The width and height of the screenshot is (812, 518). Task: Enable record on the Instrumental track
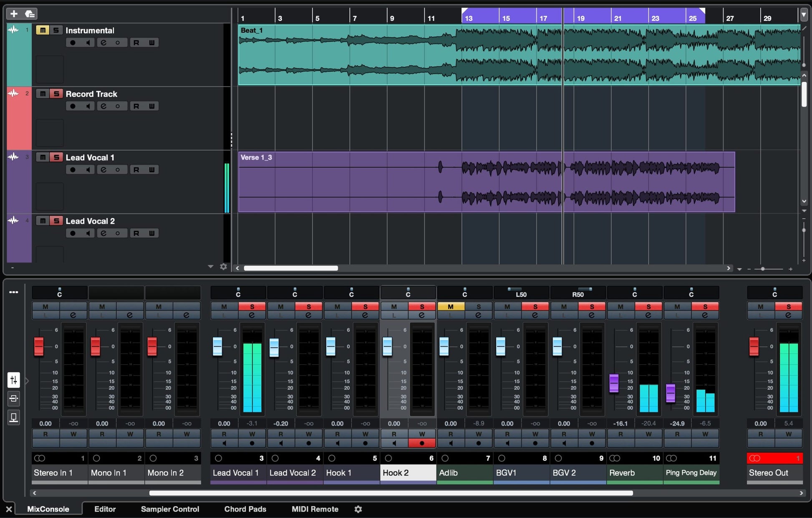(x=73, y=43)
